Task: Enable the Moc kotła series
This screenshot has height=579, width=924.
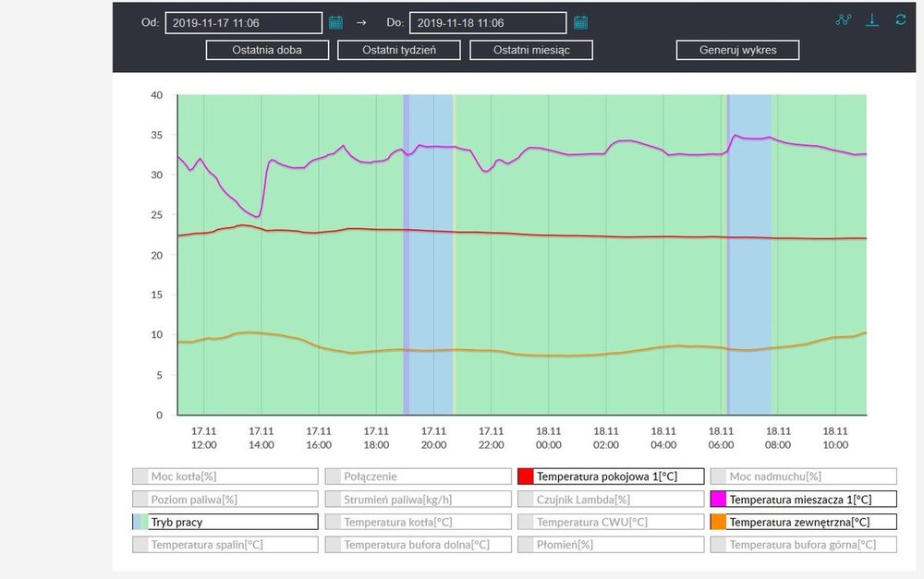Action: [x=225, y=476]
